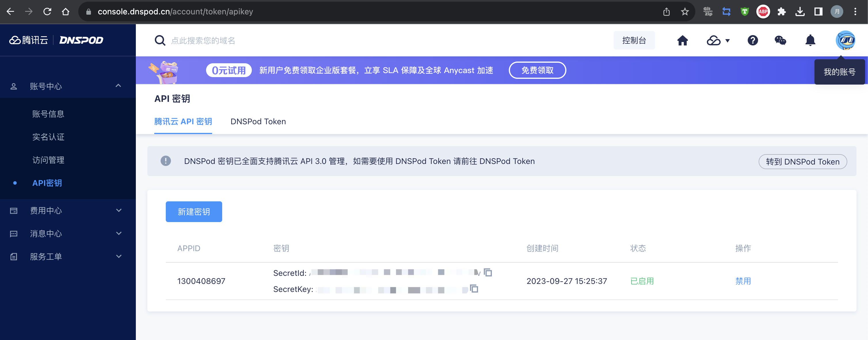
Task: Click the 0元试用 banner badge
Action: (x=229, y=70)
